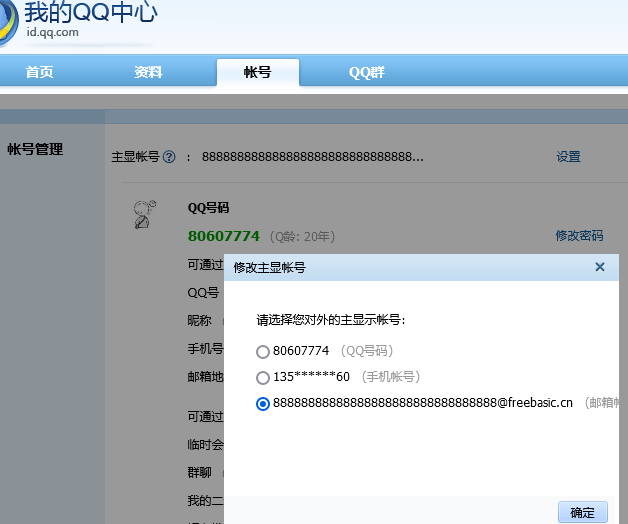Click the 临时会 row label
This screenshot has height=524, width=628.
(205, 444)
